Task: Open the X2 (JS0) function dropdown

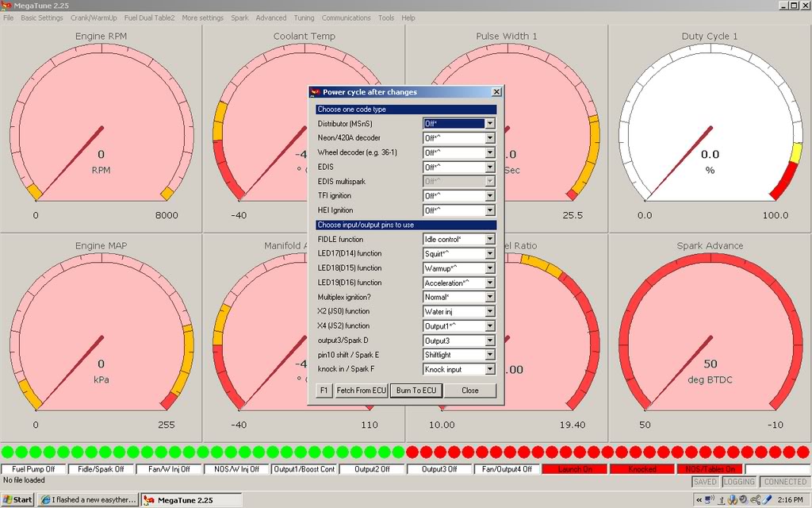Action: tap(490, 311)
